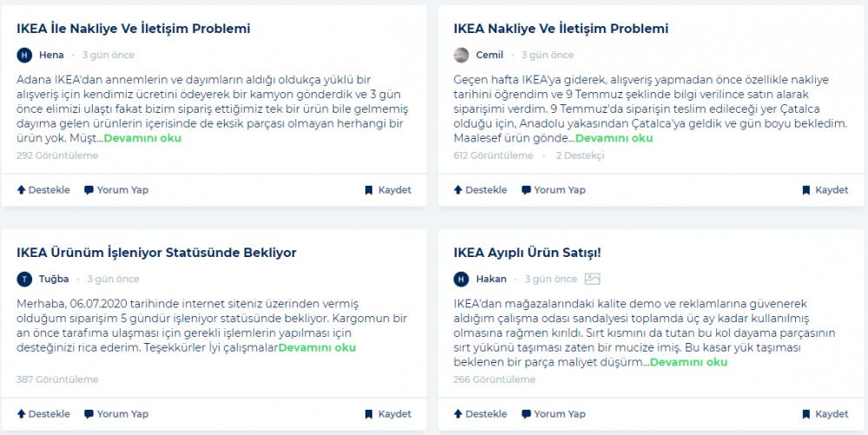
Task: Click Hakan's avatar icon
Action: pos(462,279)
